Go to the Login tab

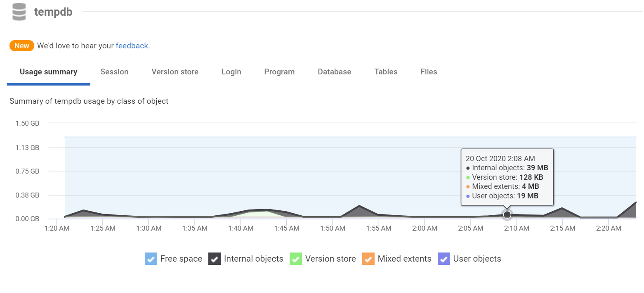(231, 72)
